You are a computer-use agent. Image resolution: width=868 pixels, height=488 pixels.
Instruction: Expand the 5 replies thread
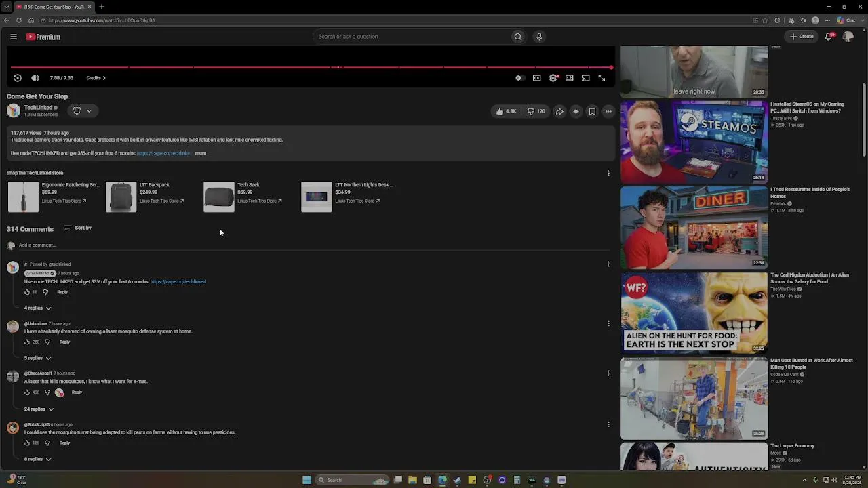coord(38,358)
